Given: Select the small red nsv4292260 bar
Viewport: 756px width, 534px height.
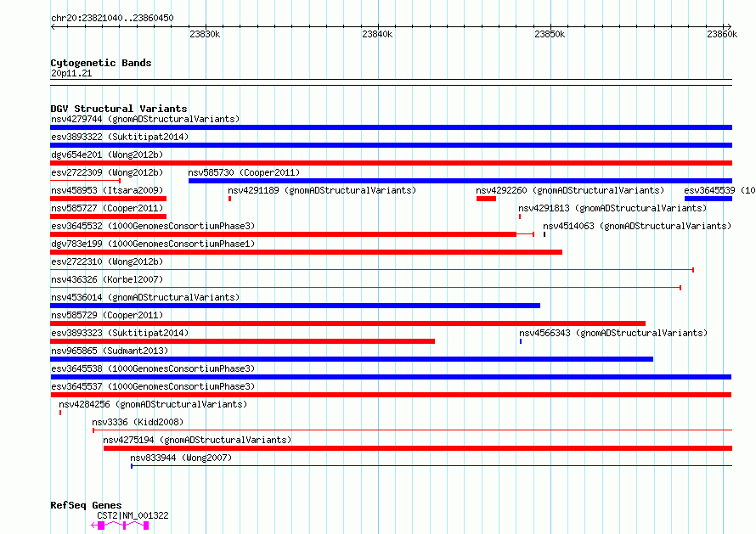Looking at the screenshot, I should (x=486, y=199).
